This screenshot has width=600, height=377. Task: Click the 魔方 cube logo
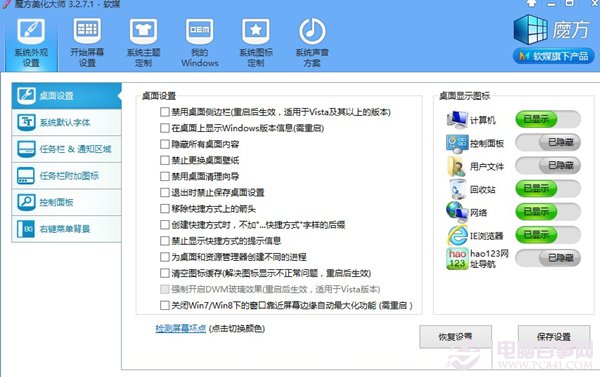click(530, 29)
